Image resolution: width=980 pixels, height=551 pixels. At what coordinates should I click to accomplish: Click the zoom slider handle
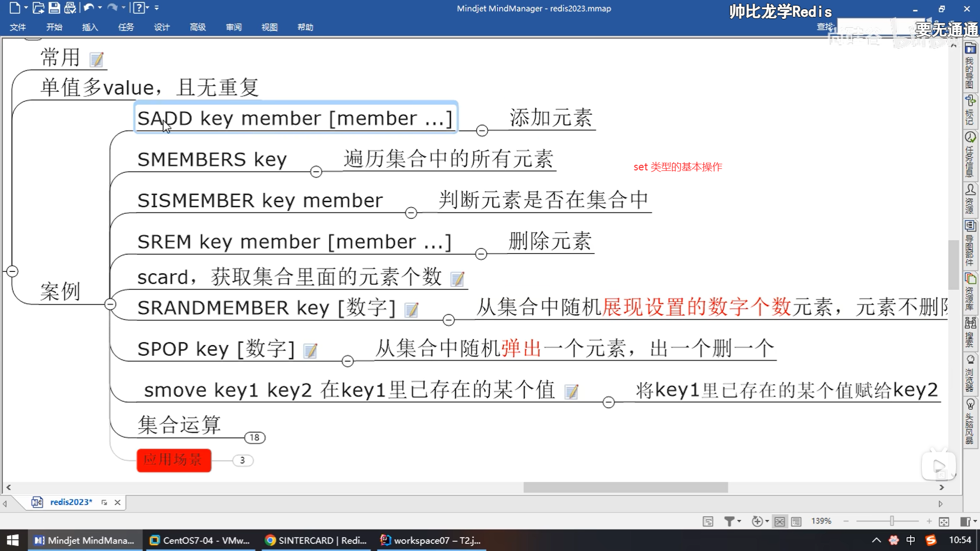(x=892, y=521)
